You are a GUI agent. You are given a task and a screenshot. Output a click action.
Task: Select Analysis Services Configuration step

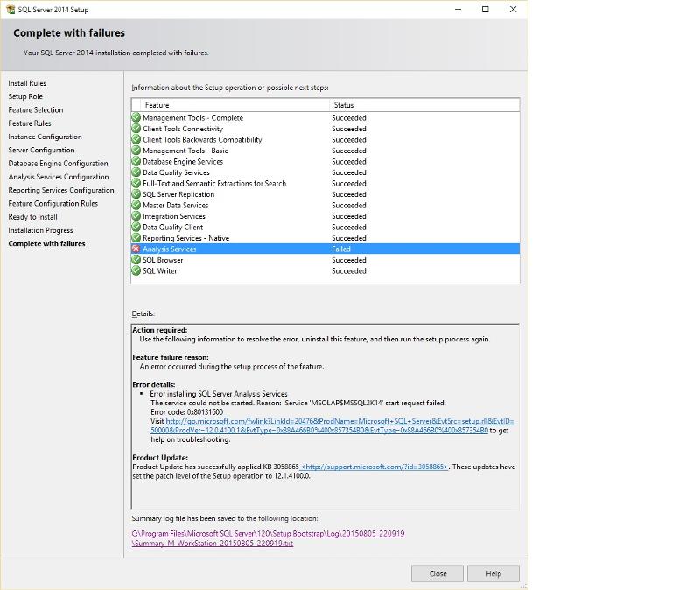click(59, 177)
